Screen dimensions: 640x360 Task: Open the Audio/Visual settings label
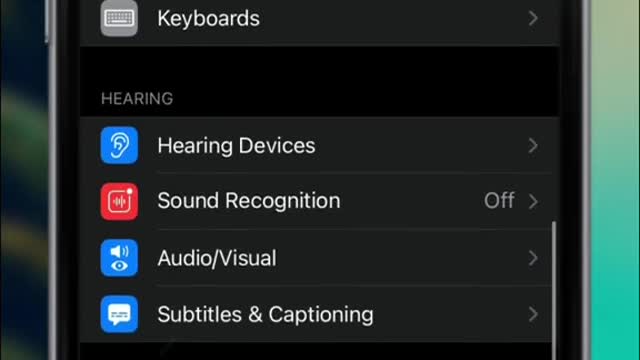click(217, 258)
